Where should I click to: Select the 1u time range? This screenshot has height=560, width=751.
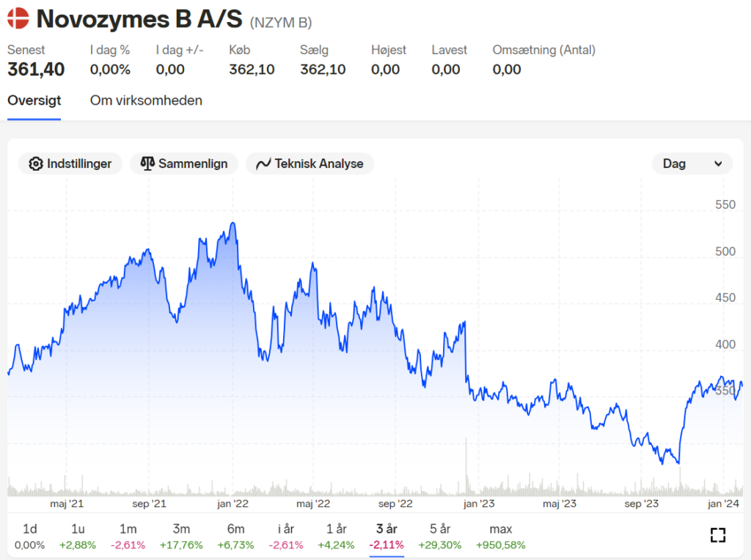coord(78,536)
